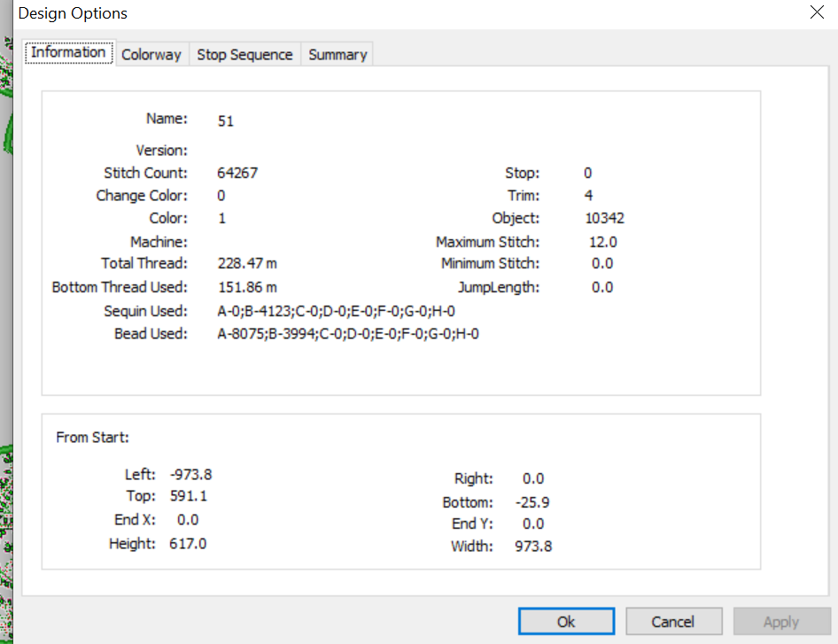Click the Information tab
The width and height of the screenshot is (838, 644).
pyautogui.click(x=68, y=52)
